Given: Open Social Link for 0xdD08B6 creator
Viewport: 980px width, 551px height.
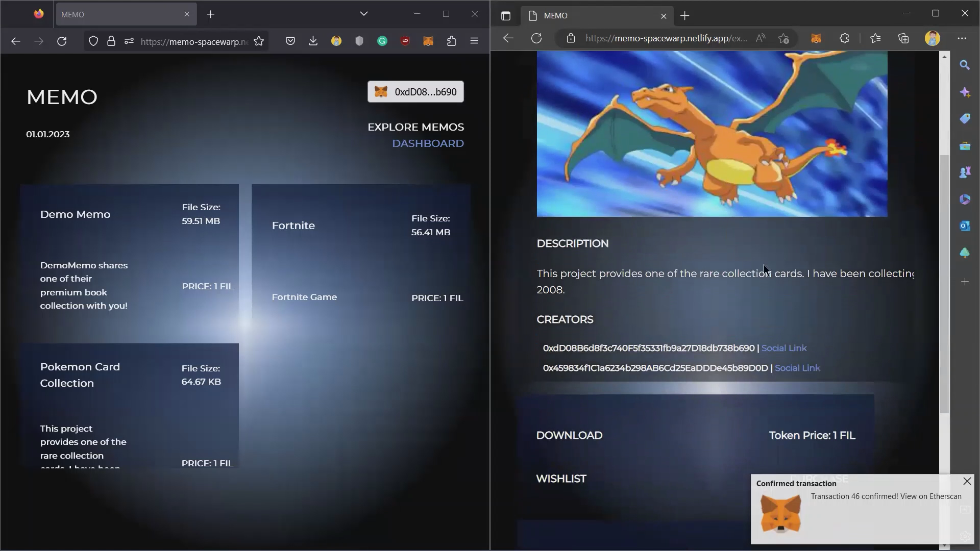Looking at the screenshot, I should (x=784, y=348).
